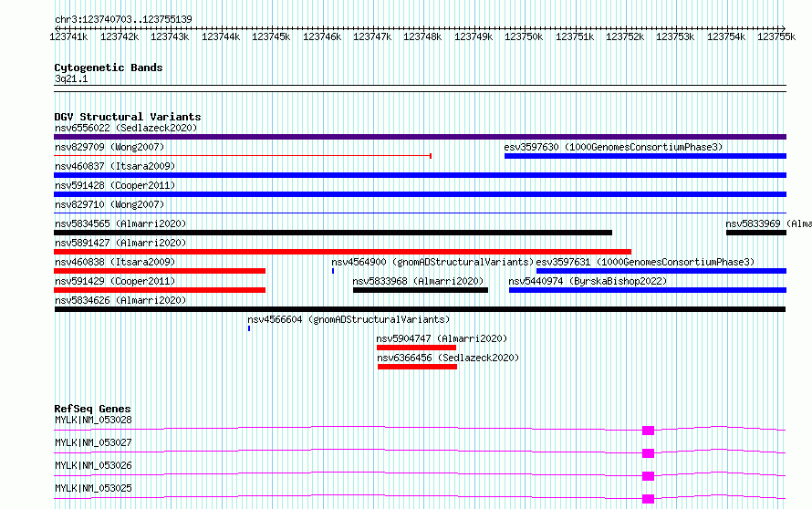Open the MYLK|NM_053027 transcript label
The height and width of the screenshot is (509, 812).
click(x=93, y=442)
